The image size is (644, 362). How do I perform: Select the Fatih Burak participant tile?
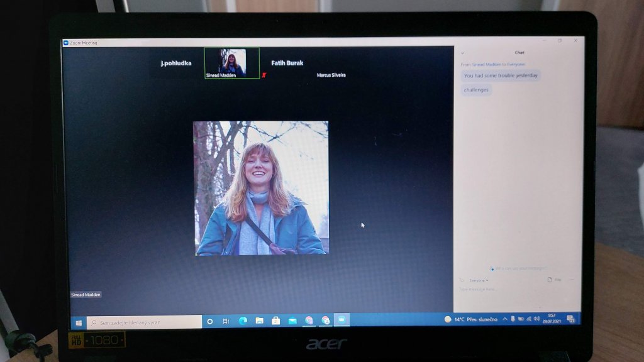[x=287, y=63]
